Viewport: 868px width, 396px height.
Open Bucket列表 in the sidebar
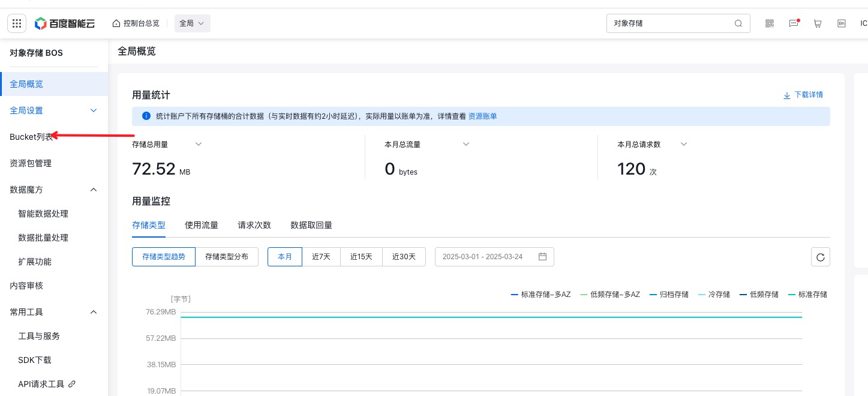31,137
